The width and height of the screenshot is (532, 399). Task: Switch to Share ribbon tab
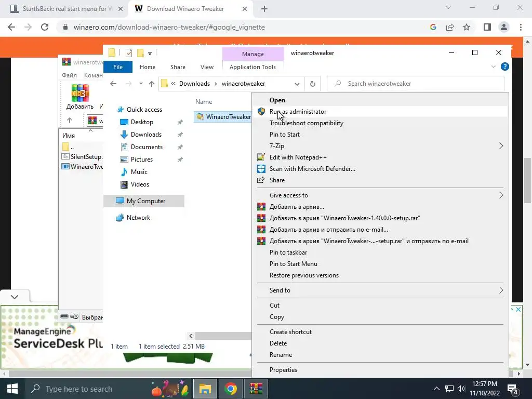[178, 67]
